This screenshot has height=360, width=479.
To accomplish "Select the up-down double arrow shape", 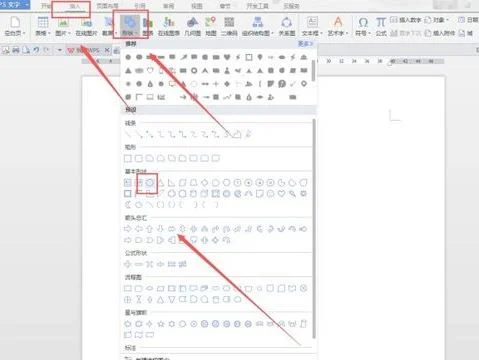I will point(182,229).
